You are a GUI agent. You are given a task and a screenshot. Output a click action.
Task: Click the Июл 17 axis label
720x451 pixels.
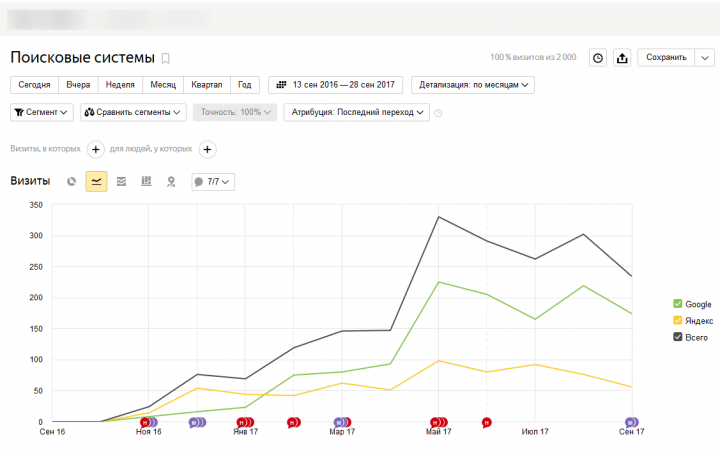tap(535, 432)
